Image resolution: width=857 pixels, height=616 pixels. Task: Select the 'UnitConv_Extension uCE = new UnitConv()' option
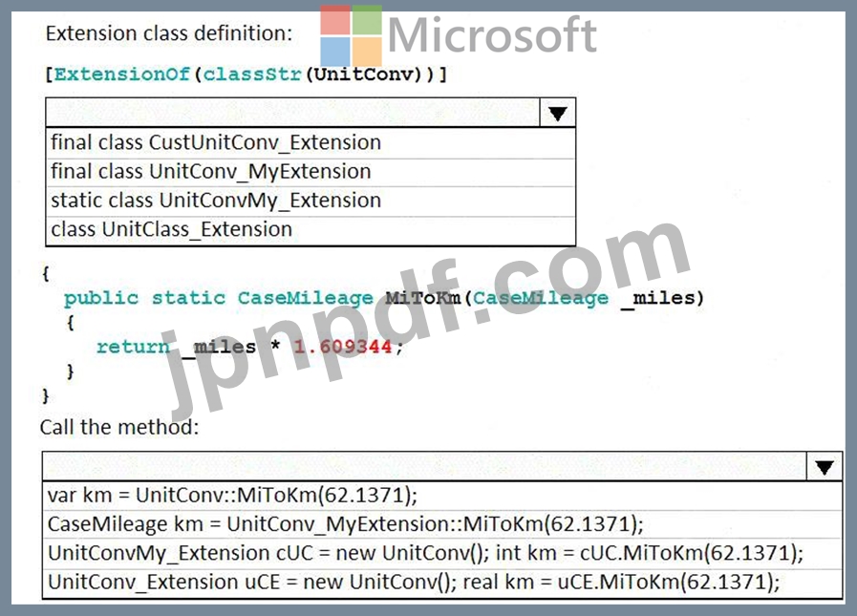414,582
